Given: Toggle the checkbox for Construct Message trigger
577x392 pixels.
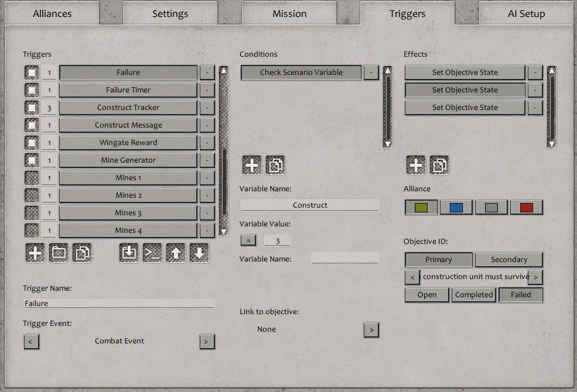Looking at the screenshot, I should (x=32, y=125).
